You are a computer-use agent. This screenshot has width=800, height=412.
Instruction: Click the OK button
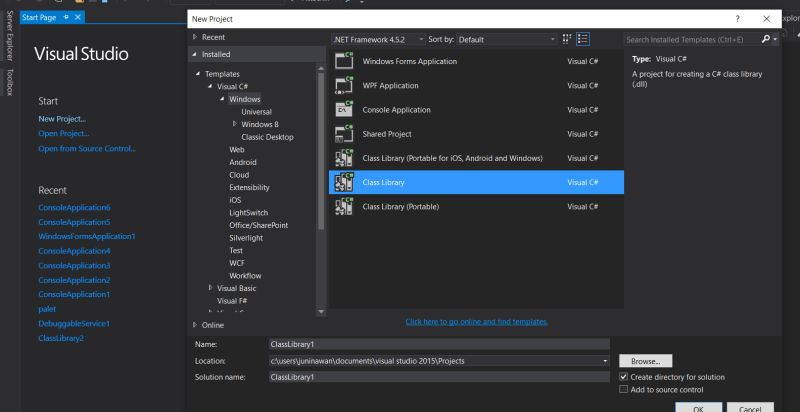698,408
